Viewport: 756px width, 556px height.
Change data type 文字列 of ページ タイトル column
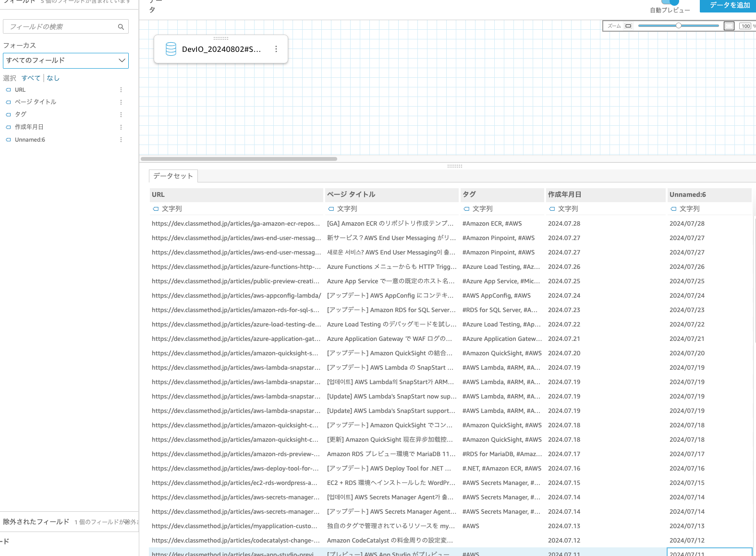342,209
